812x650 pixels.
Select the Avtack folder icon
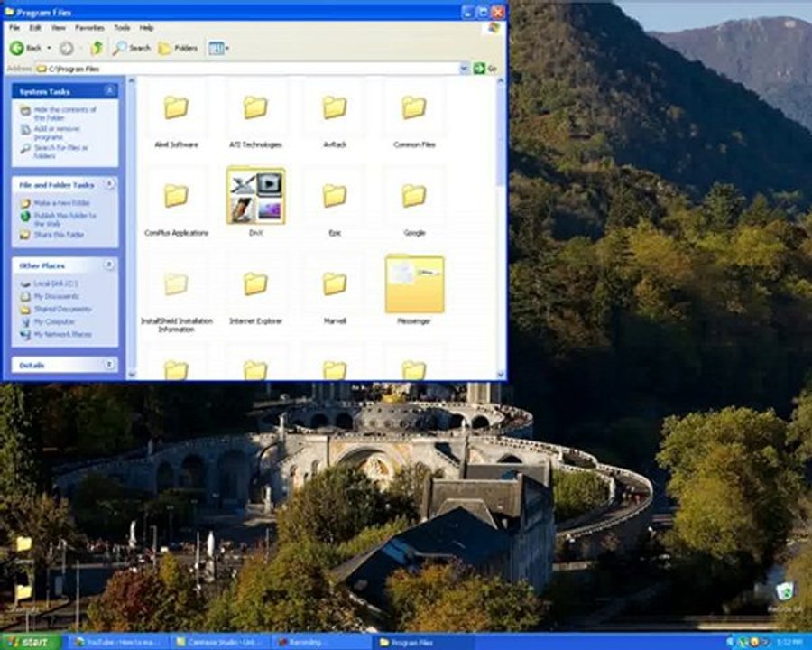(x=335, y=107)
